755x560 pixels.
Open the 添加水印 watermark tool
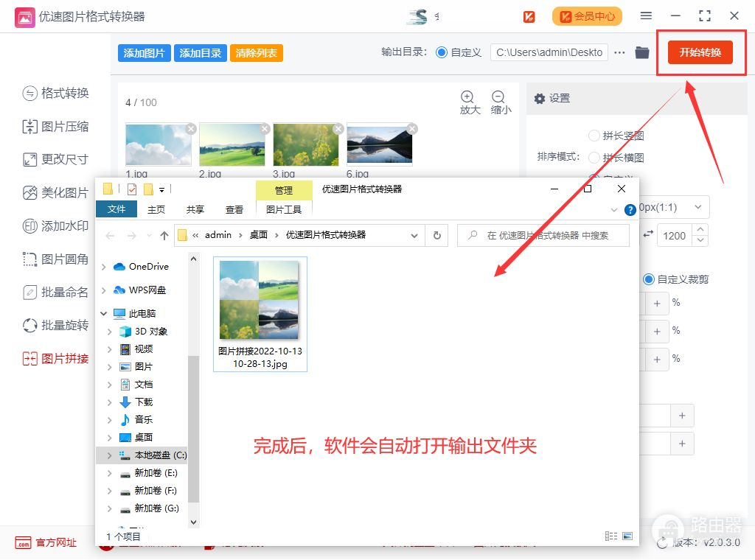(x=55, y=225)
